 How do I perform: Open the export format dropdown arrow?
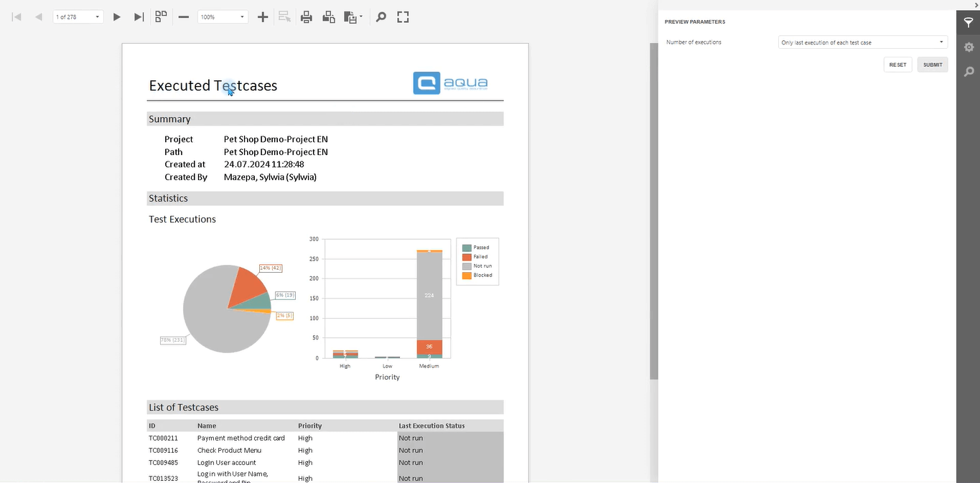coord(360,17)
